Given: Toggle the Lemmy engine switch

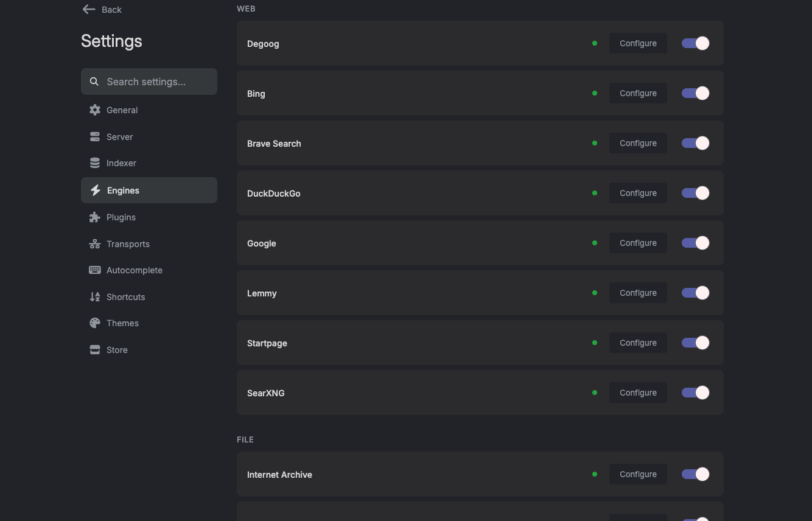Looking at the screenshot, I should (695, 293).
